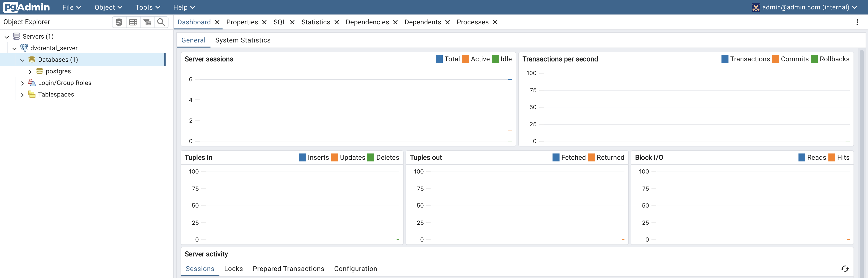Close the Dashboard tab

(217, 22)
